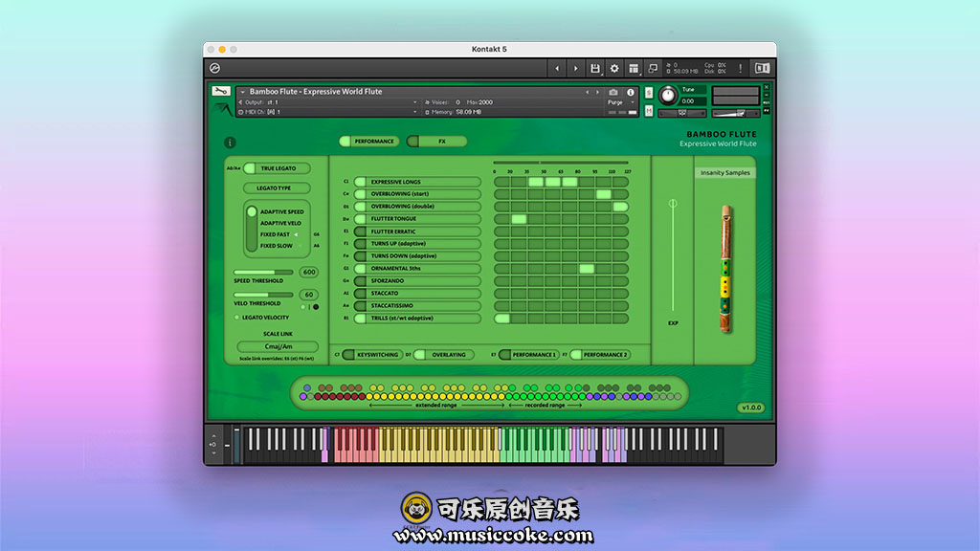Image resolution: width=980 pixels, height=551 pixels.
Task: Toggle FLUTTER TONGUE articulation
Action: (x=417, y=219)
